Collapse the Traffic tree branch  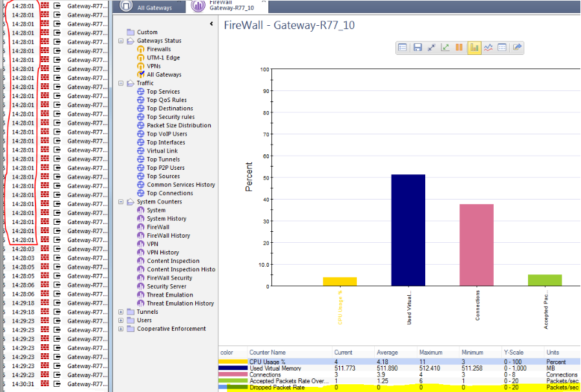120,83
